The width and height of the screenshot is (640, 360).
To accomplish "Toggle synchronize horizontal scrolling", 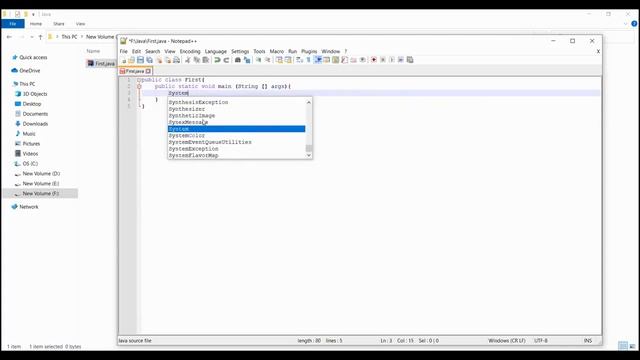I will click(288, 60).
